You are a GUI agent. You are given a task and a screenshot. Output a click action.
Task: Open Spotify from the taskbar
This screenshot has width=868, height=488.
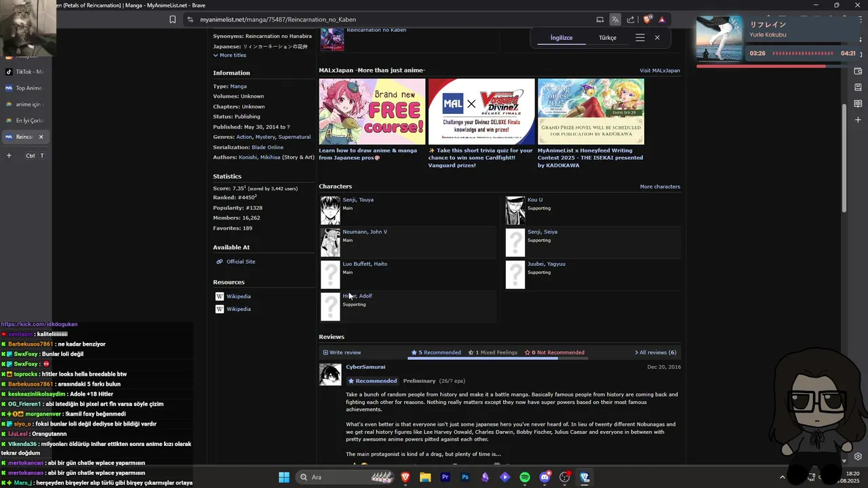(x=525, y=477)
